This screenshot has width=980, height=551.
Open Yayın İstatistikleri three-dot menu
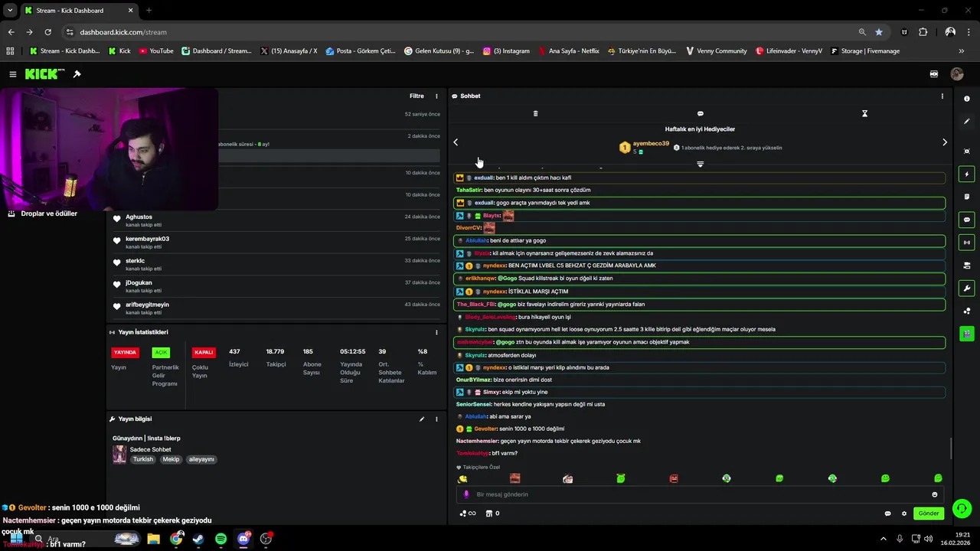click(x=436, y=332)
